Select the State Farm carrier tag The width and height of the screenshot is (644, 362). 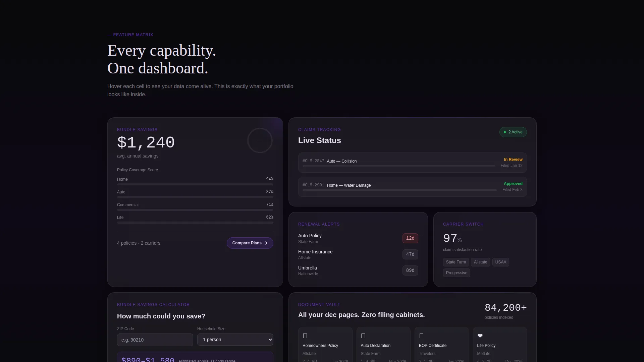456,262
